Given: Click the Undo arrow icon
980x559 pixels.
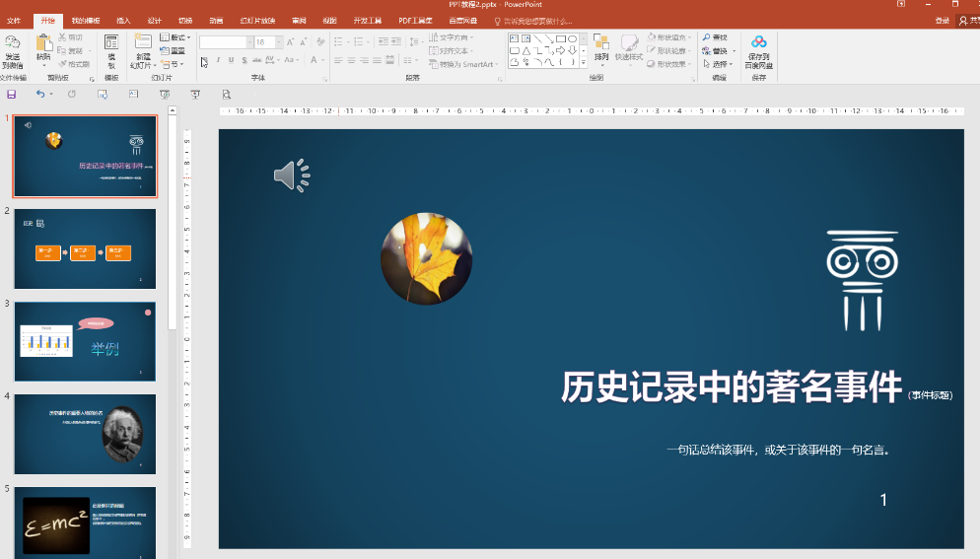Looking at the screenshot, I should click(x=40, y=95).
